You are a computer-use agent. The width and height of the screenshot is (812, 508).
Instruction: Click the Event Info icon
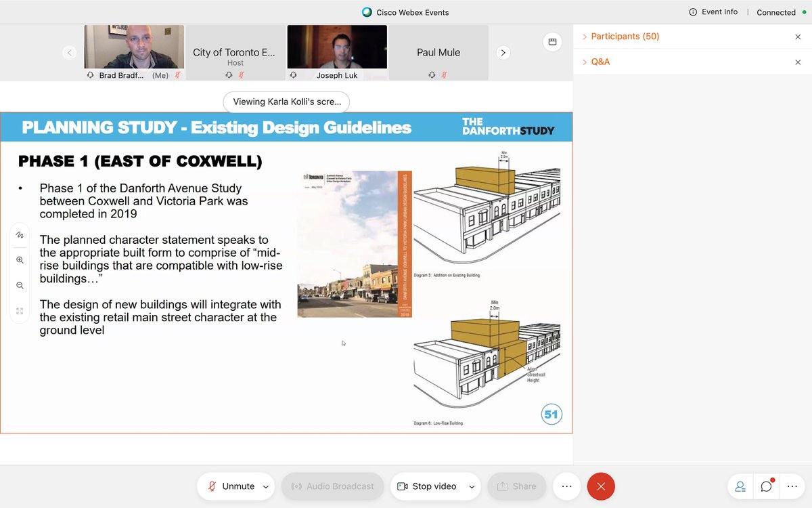pos(693,12)
